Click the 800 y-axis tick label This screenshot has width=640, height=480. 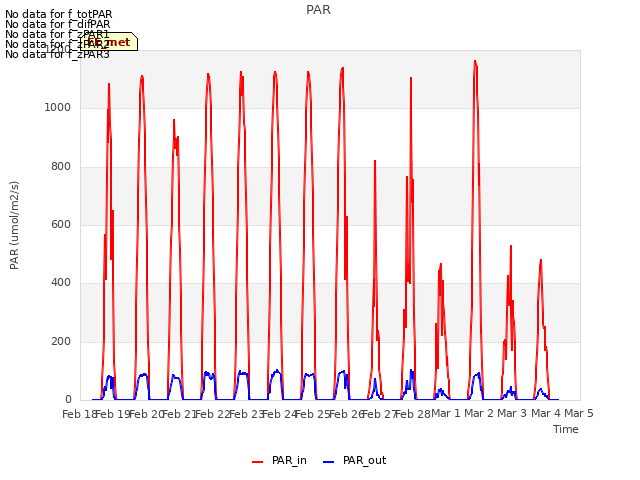tap(61, 167)
